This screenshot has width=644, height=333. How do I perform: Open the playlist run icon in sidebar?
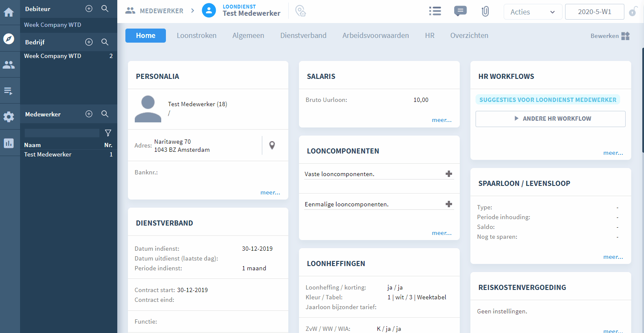(9, 90)
